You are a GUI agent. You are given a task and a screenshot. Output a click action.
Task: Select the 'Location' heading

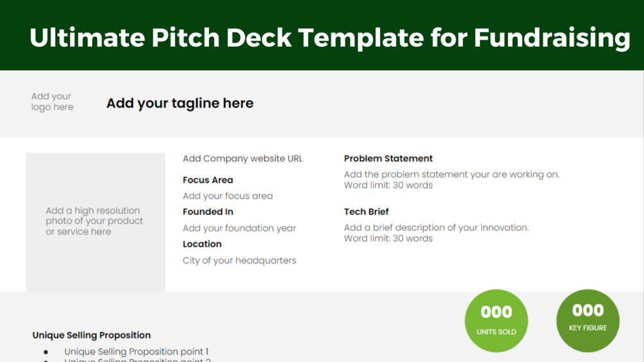click(x=202, y=244)
